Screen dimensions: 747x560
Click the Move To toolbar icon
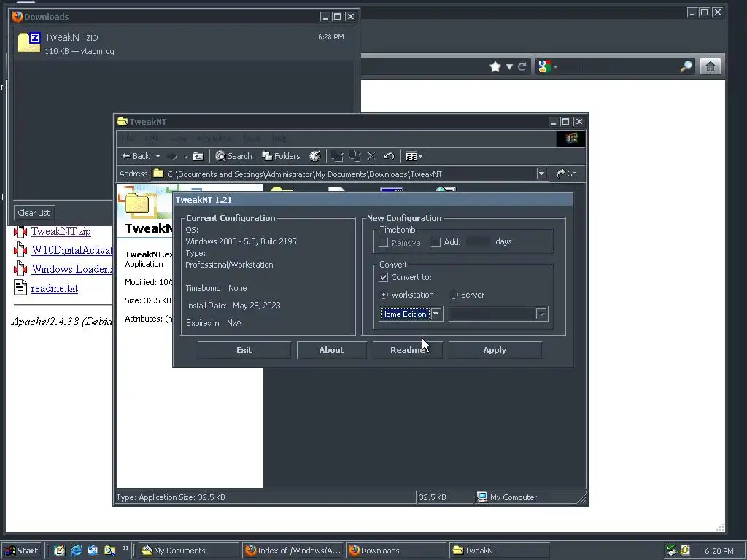337,156
